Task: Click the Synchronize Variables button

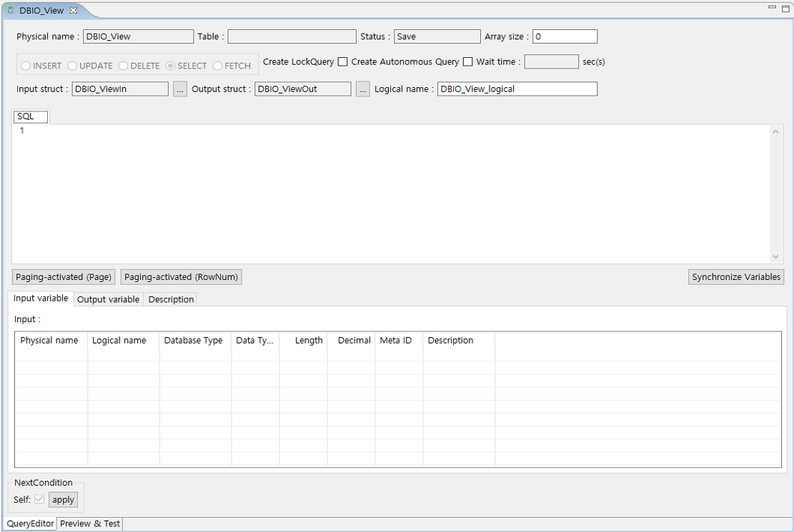Action: [x=735, y=277]
